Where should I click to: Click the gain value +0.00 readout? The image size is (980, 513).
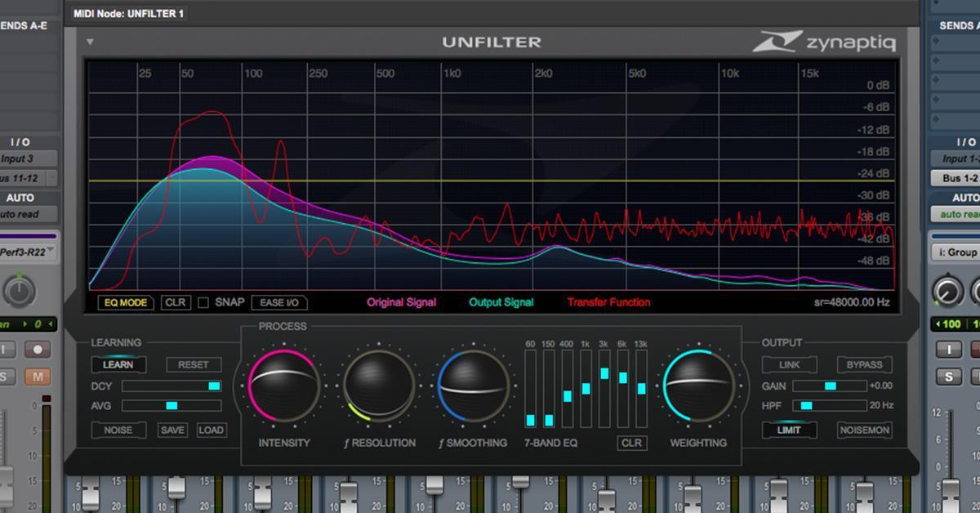point(881,386)
